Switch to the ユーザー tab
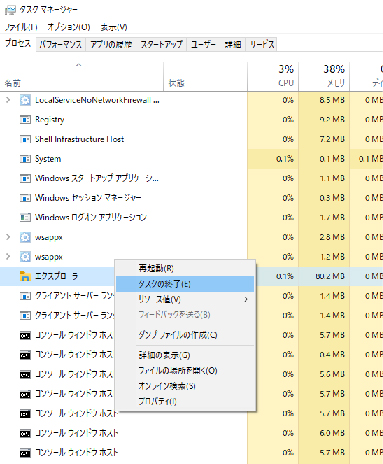 [203, 44]
